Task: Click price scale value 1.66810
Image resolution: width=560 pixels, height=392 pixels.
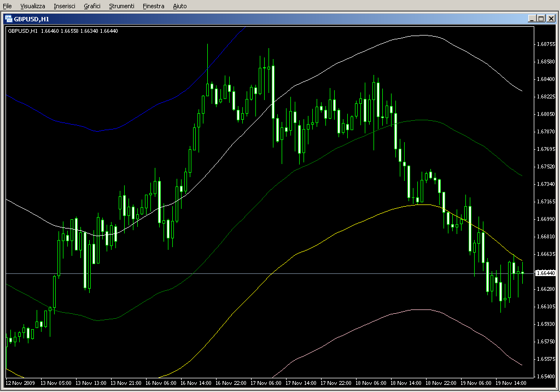Action: point(546,237)
